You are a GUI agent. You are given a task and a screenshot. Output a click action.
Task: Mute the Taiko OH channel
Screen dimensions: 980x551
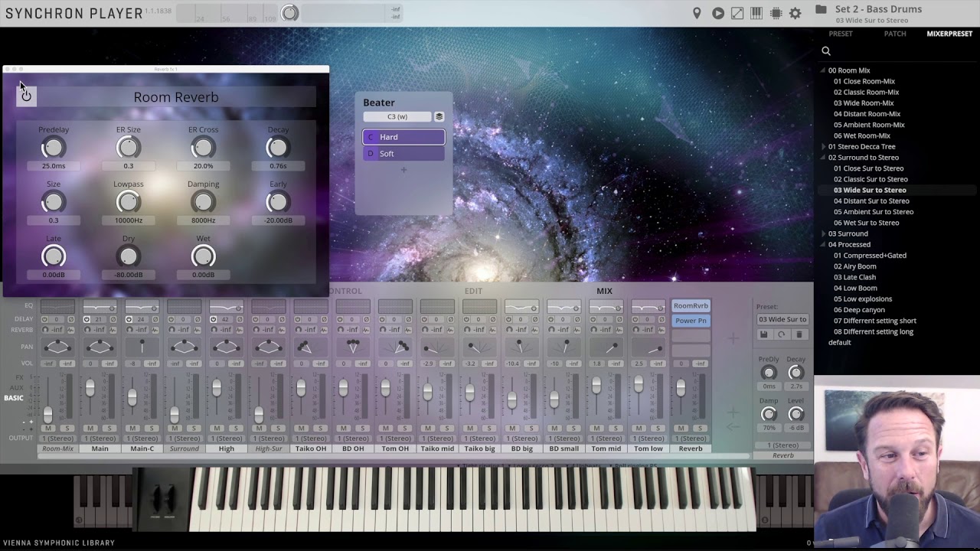coord(301,428)
